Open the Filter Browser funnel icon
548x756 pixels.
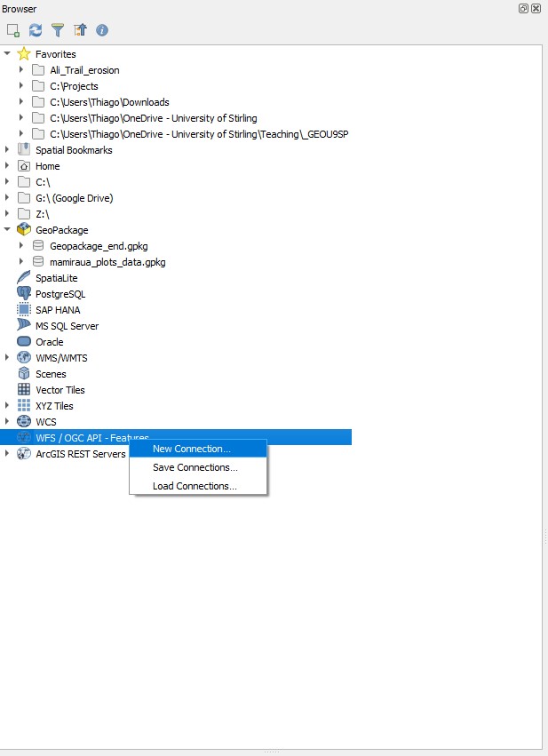[58, 30]
